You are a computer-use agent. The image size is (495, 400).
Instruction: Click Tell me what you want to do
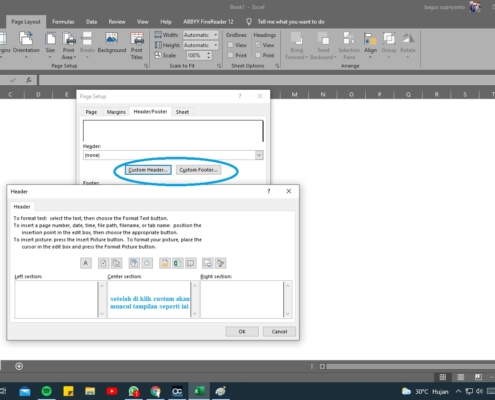tap(291, 22)
